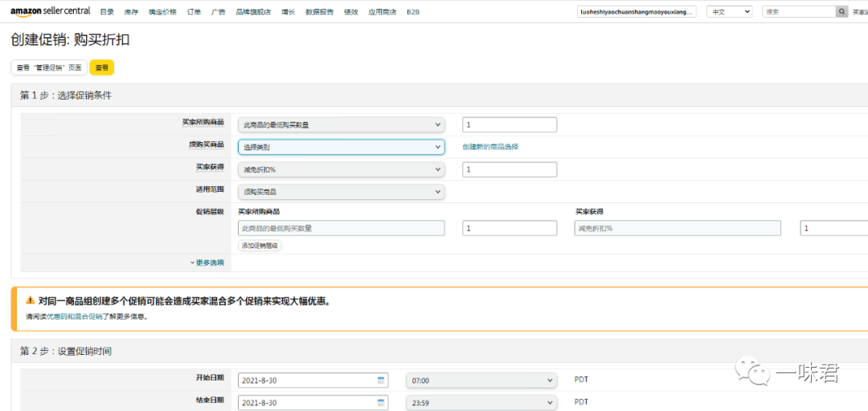
Task: Click the 添加促销层级 button
Action: tap(260, 245)
